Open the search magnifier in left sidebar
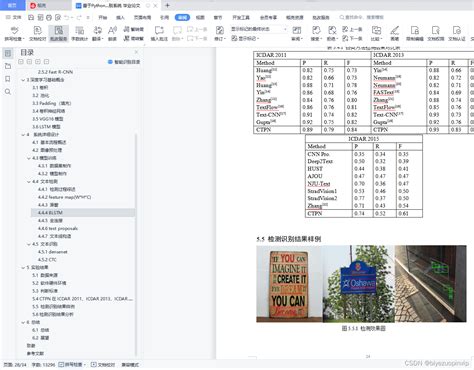The height and width of the screenshot is (370, 474). 8,92
